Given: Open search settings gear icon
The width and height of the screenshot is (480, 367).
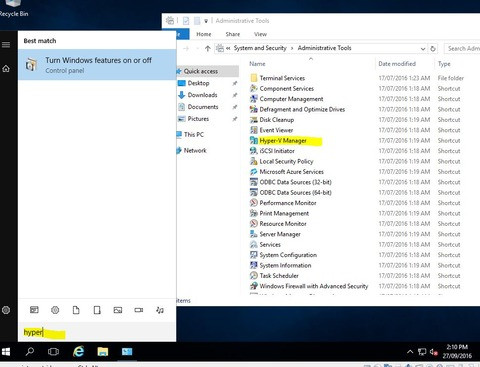Looking at the screenshot, I should (6, 310).
